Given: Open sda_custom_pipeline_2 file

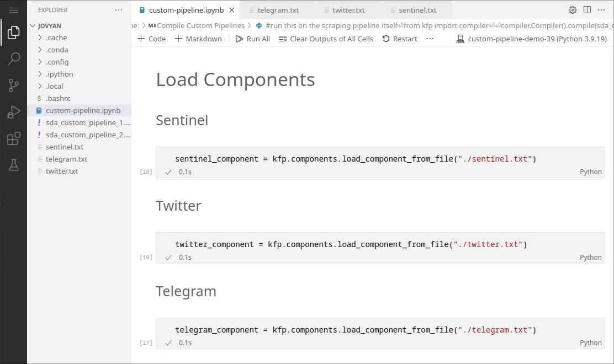Looking at the screenshot, I should [x=79, y=135].
